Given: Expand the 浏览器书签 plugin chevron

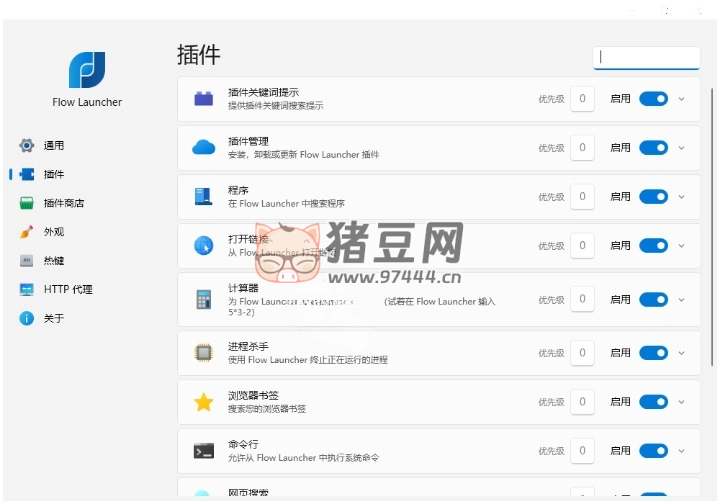Looking at the screenshot, I should [x=682, y=402].
